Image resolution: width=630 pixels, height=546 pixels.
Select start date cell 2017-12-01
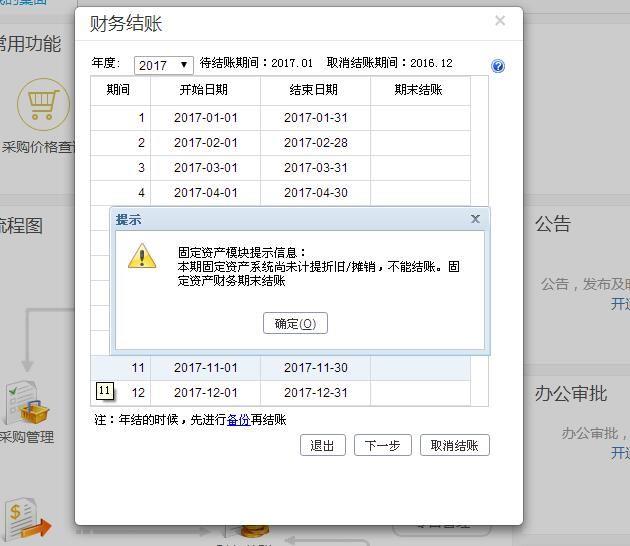205,393
